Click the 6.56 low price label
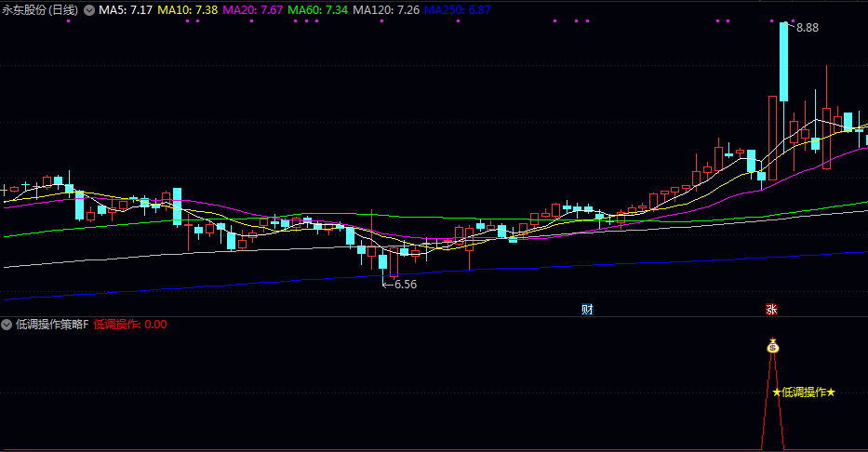The width and height of the screenshot is (868, 452). pos(406,285)
